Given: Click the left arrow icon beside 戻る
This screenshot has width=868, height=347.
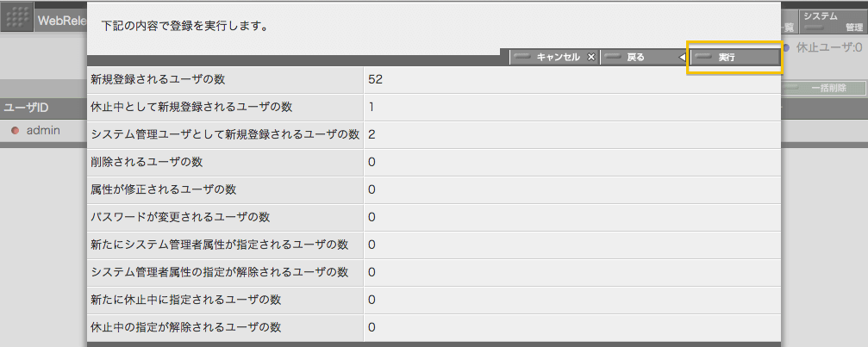Looking at the screenshot, I should coord(682,57).
